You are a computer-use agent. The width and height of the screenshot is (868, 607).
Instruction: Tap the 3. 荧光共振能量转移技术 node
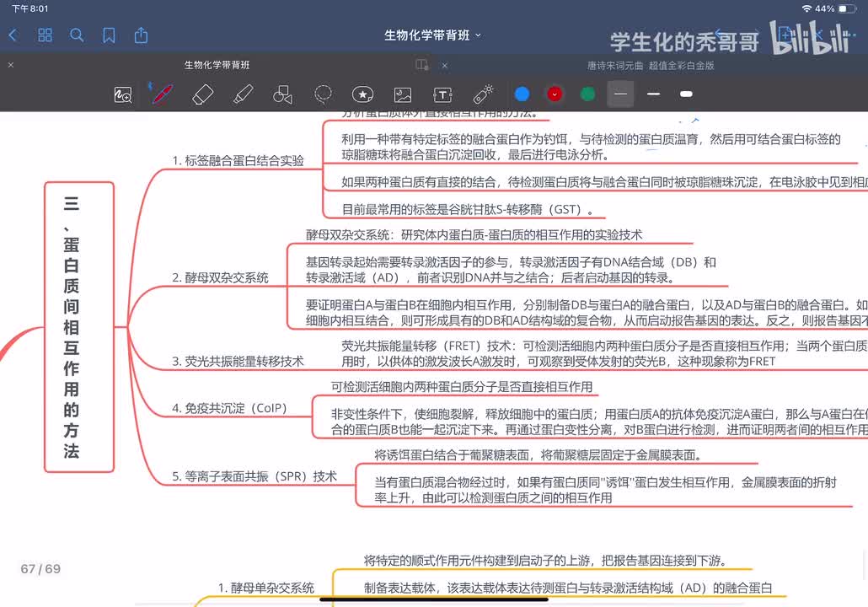238,361
